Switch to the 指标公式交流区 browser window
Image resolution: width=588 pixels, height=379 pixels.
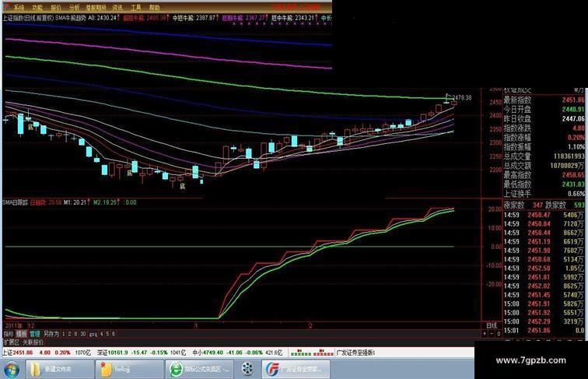click(x=199, y=369)
